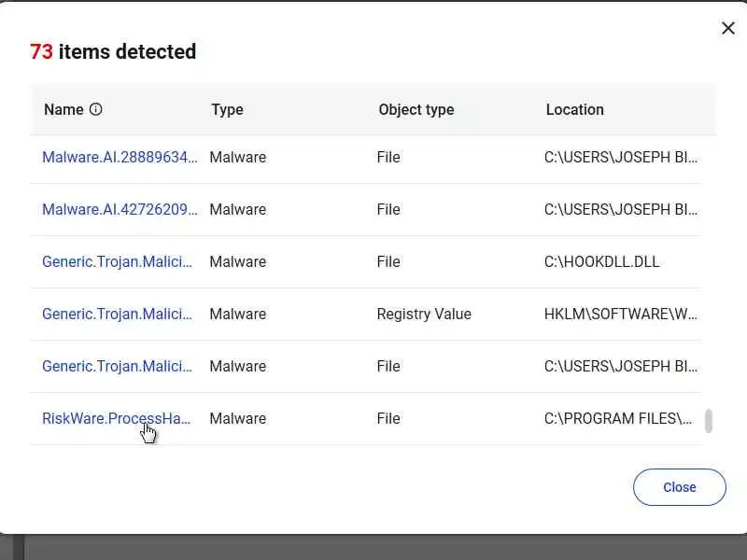Screen dimensions: 747x560
Task: Click the Malware type cell in RiskWare row
Action: 237,418
